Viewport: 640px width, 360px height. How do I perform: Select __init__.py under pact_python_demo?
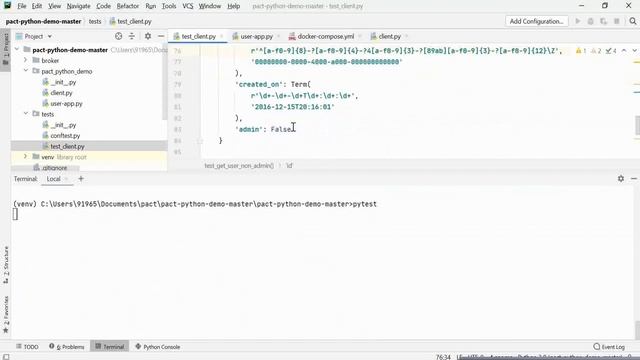(x=64, y=82)
